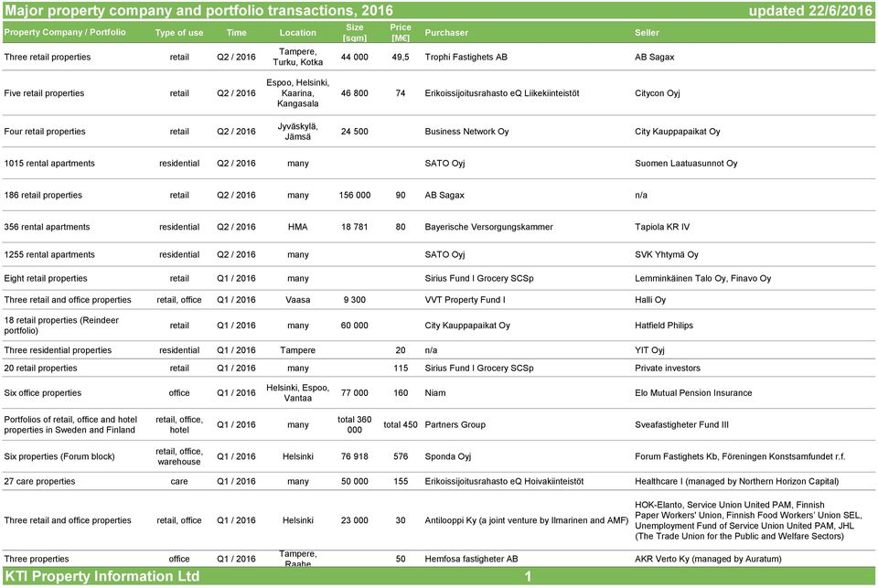Select the 'Helsinki, Espoo, Vantaa' location cell
Image resolution: width=878 pixels, height=588 pixels.
click(298, 392)
